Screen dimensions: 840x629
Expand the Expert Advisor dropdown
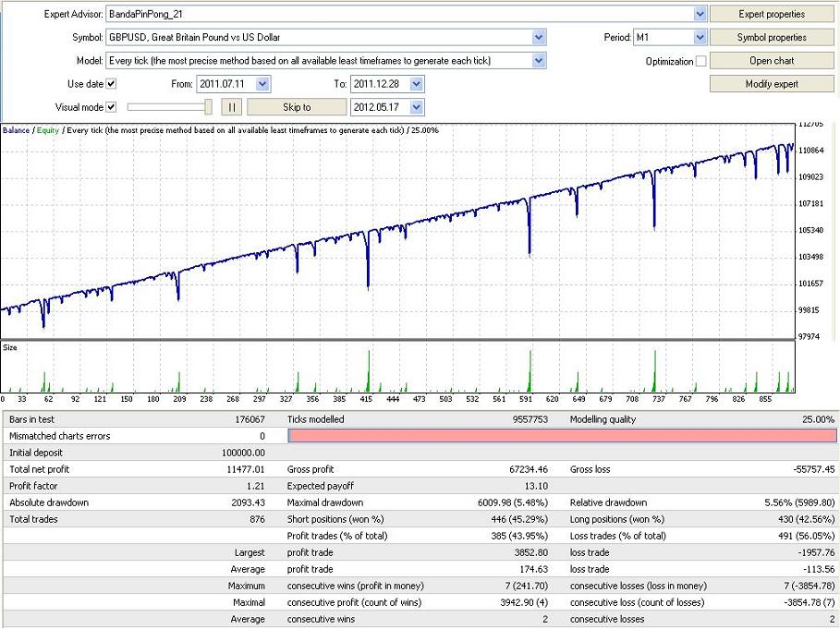pyautogui.click(x=700, y=15)
